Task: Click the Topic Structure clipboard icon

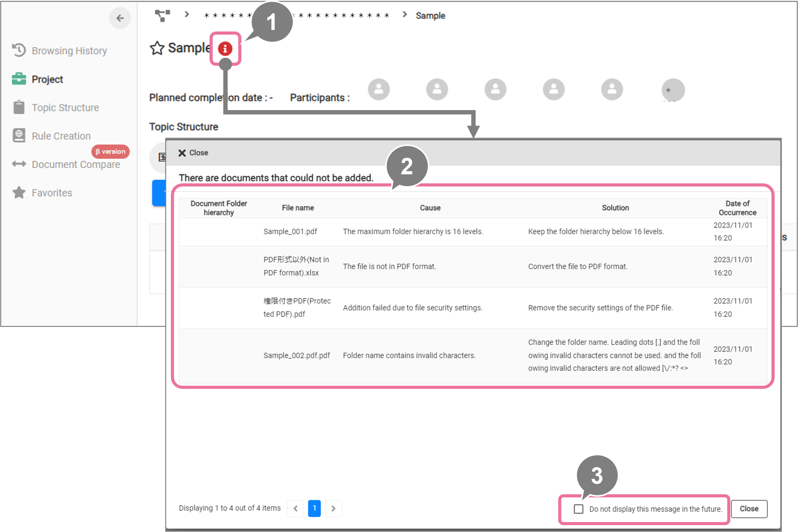Action: [x=19, y=107]
